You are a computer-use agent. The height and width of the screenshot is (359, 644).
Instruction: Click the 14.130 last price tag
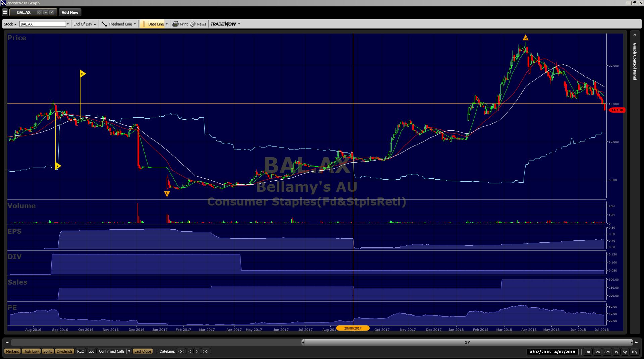point(617,110)
